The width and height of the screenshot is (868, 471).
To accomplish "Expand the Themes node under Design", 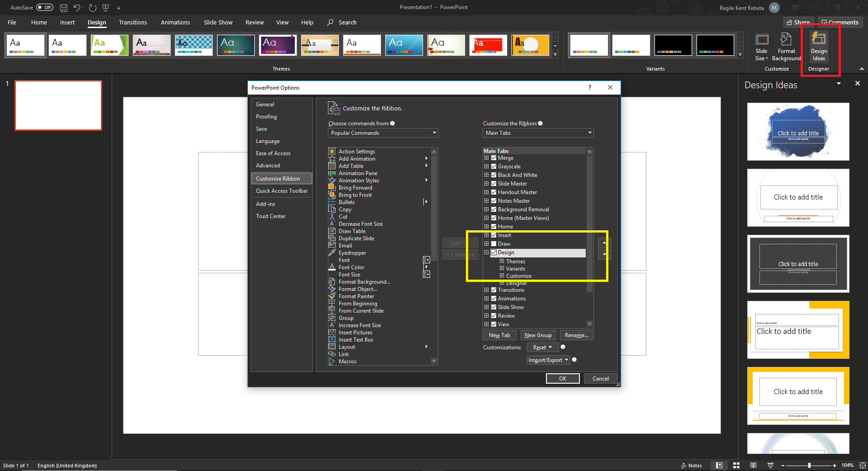I will 501,261.
